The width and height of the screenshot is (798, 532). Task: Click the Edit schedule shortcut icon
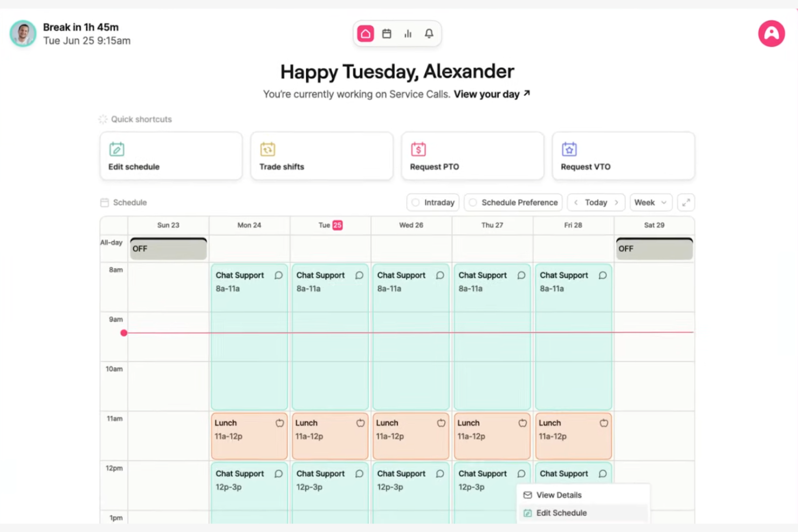[x=116, y=149]
